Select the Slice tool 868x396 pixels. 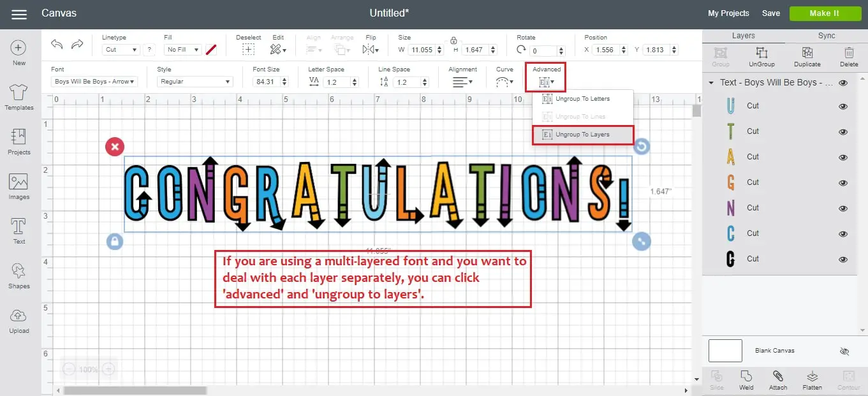tap(716, 379)
